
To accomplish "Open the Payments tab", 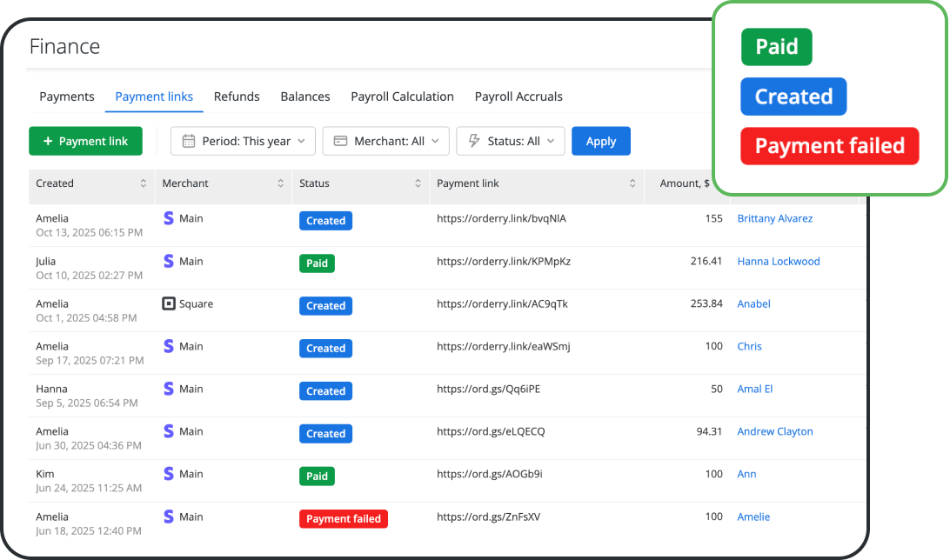I will point(66,97).
